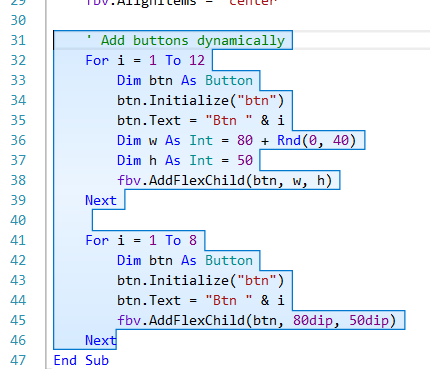Click line number 40 in the gutter
Screen dimensions: 430x369
tap(18, 220)
